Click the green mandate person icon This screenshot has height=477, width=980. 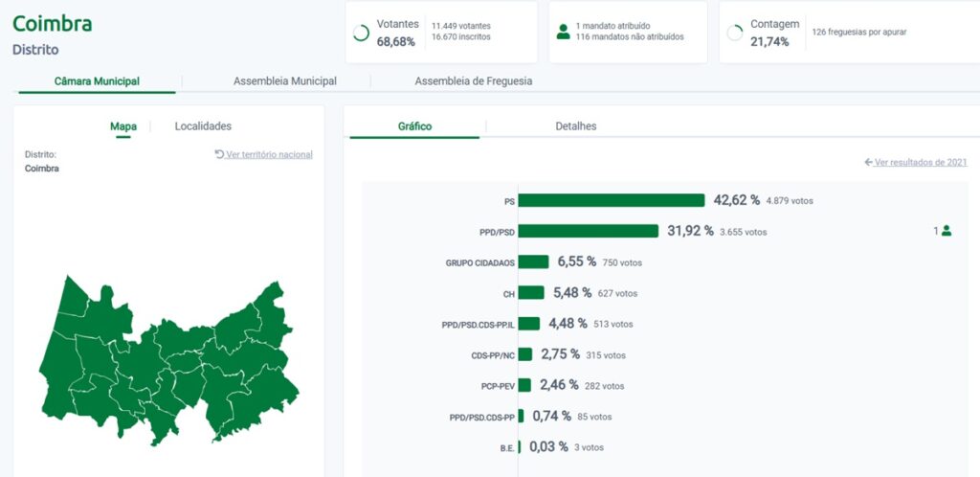click(x=563, y=32)
